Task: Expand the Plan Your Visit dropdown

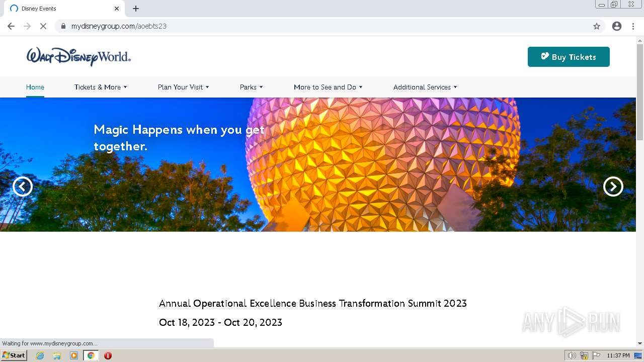Action: 183,87
